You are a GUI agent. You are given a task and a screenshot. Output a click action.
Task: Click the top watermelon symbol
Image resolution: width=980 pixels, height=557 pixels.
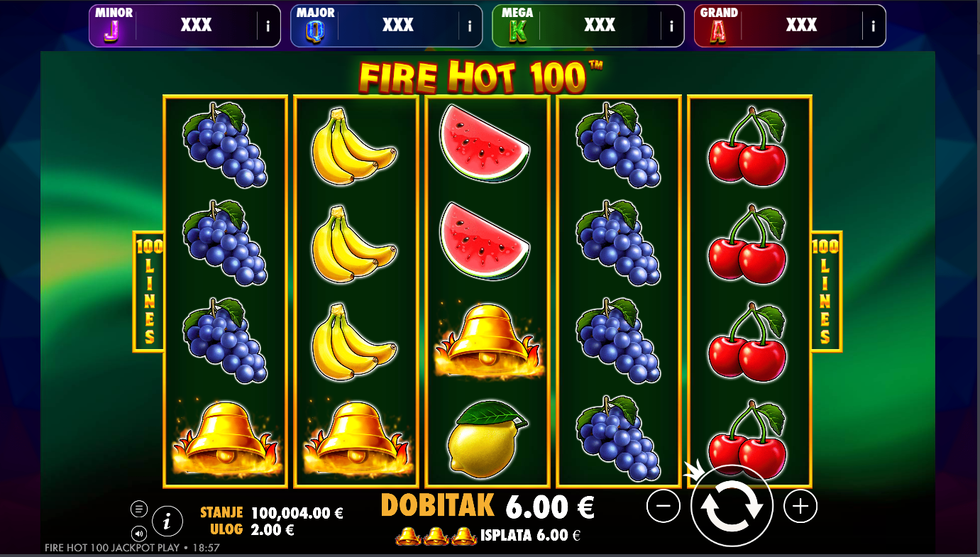tap(485, 141)
